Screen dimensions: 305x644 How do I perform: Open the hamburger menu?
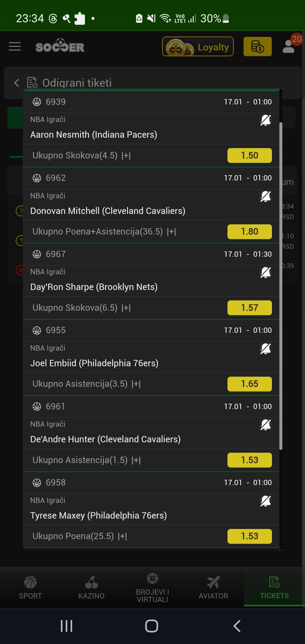15,46
